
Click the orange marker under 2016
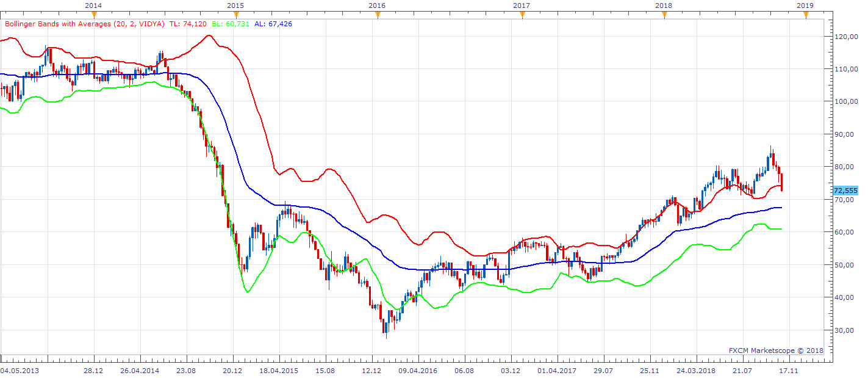(378, 15)
